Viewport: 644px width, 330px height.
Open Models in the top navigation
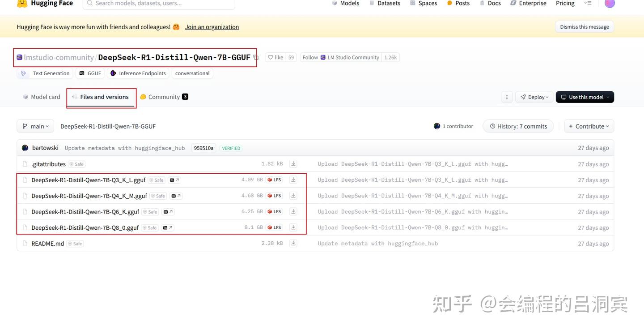pos(345,4)
